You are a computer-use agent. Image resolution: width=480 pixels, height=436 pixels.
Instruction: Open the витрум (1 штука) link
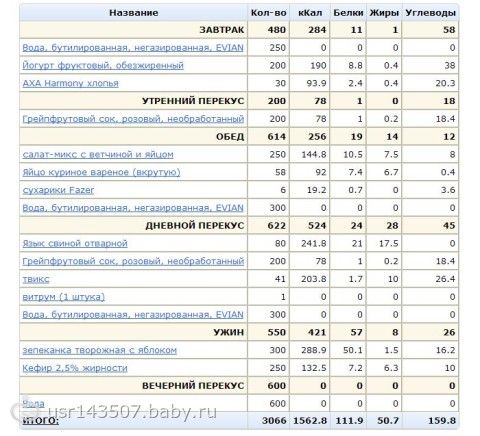coord(63,297)
